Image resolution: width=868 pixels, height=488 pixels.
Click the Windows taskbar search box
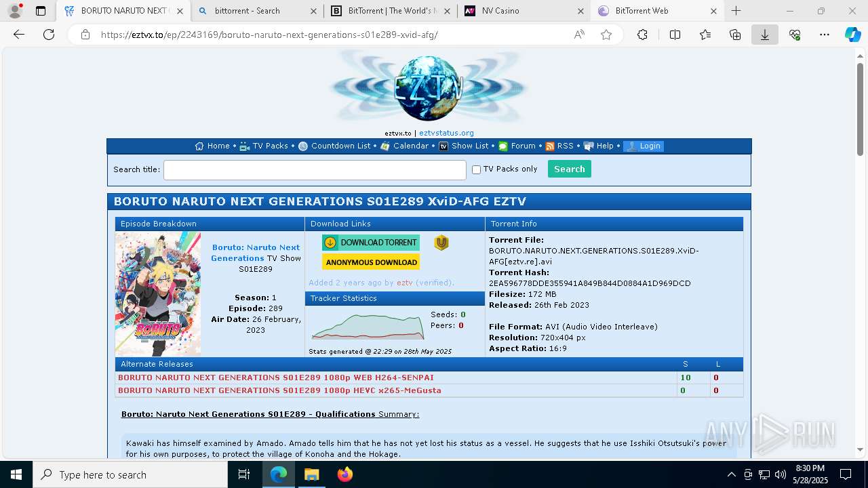[x=130, y=474]
